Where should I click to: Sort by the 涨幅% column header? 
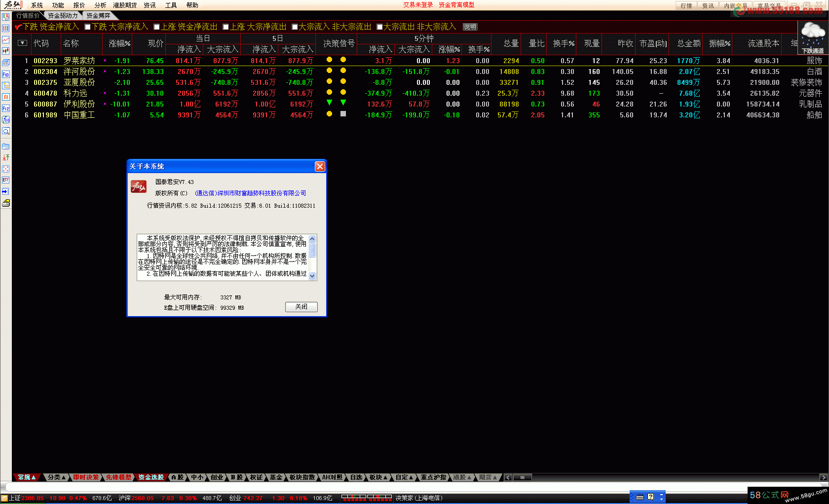click(119, 43)
